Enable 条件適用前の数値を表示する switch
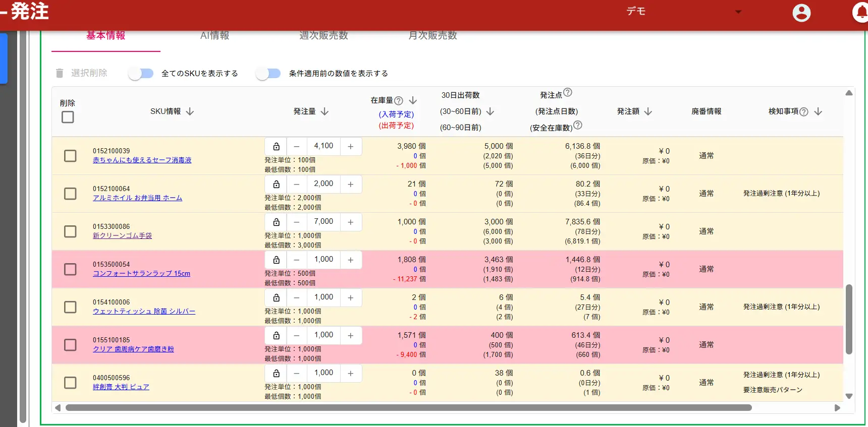The height and width of the screenshot is (427, 868). 268,74
